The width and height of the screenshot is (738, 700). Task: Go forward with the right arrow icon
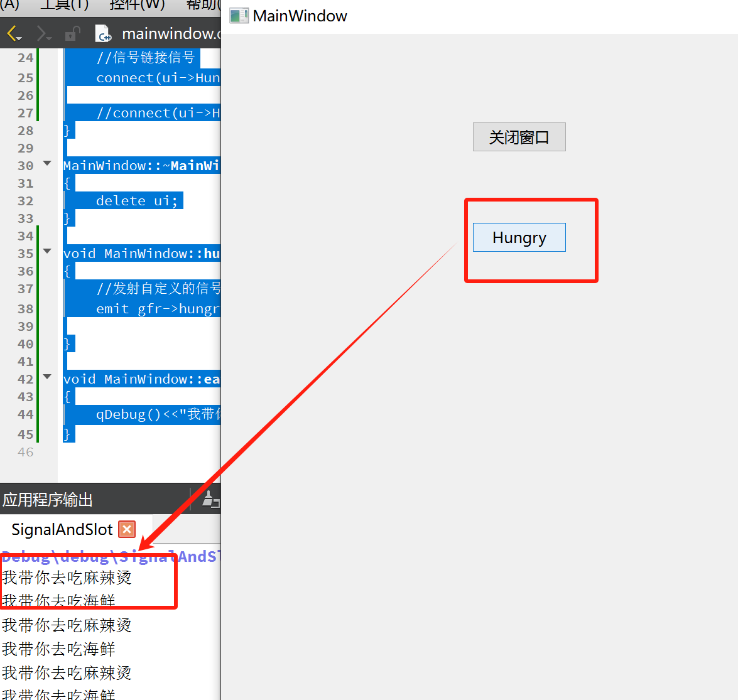[43, 34]
